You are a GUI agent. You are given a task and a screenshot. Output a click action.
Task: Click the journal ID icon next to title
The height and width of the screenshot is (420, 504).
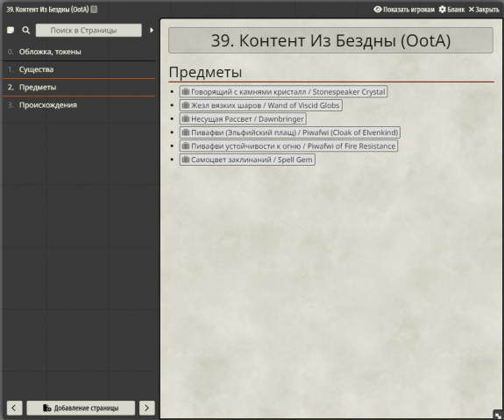pyautogui.click(x=94, y=10)
